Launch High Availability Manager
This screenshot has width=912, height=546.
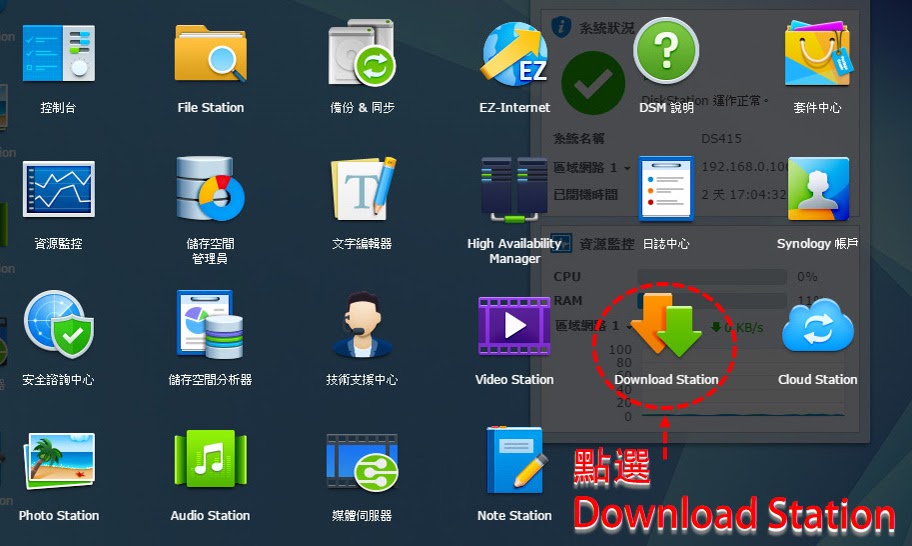(514, 190)
